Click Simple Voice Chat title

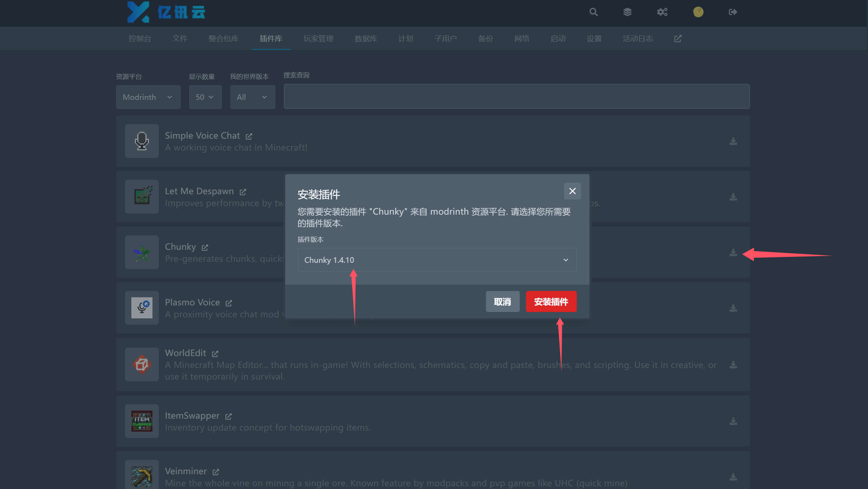pos(202,135)
